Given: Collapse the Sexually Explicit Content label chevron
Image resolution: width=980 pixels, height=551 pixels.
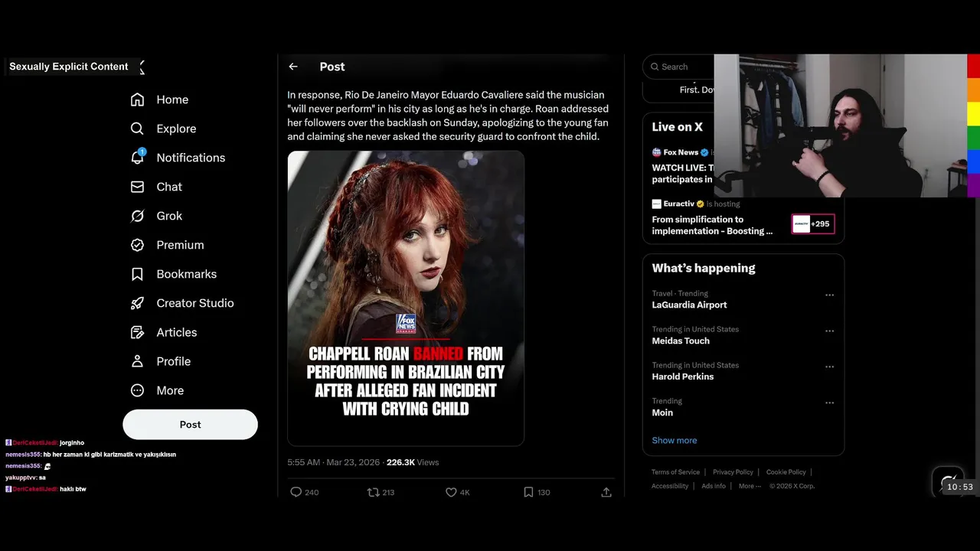Looking at the screenshot, I should pos(142,67).
